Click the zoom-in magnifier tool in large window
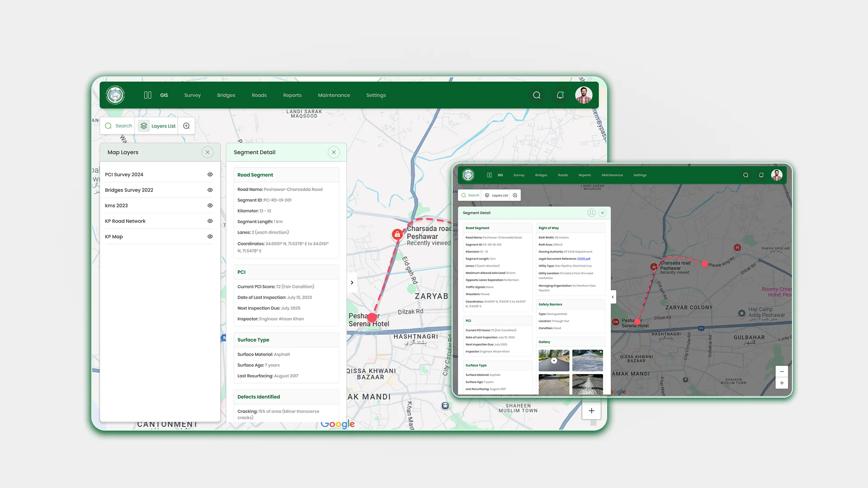 tap(186, 126)
